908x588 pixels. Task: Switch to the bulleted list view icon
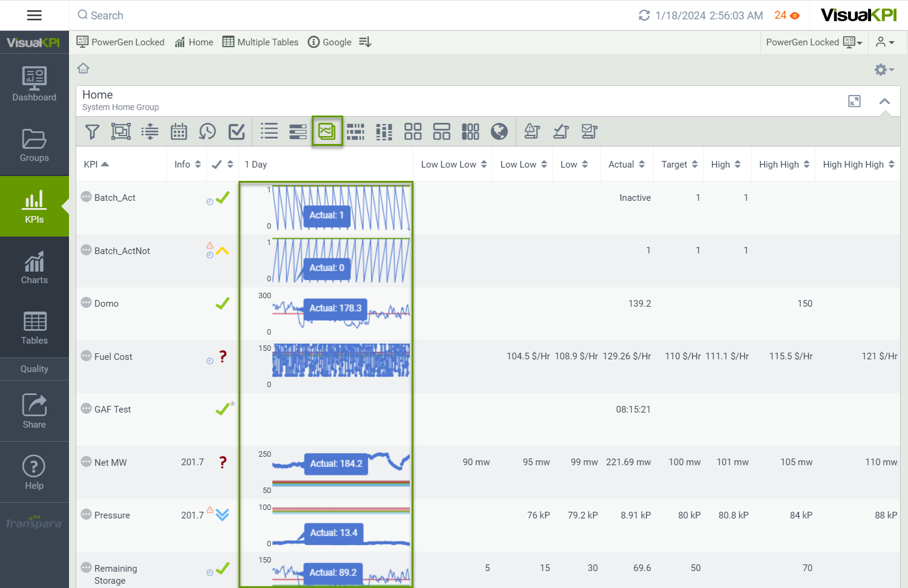269,132
